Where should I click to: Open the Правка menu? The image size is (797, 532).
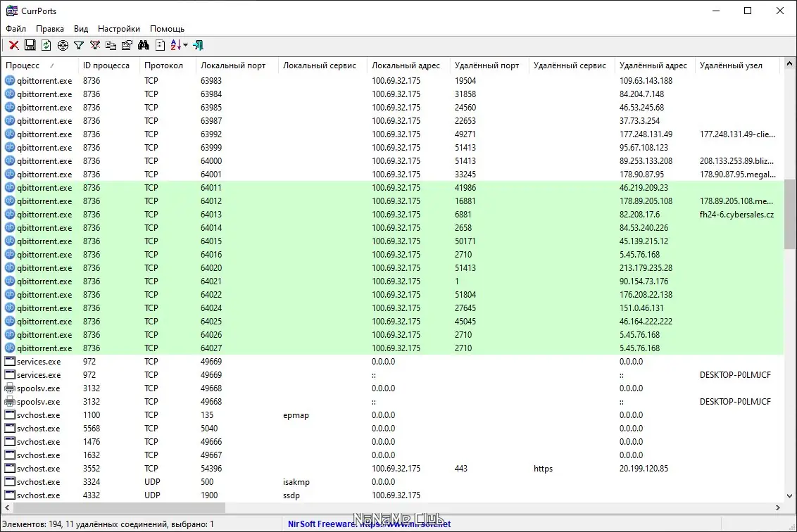50,29
